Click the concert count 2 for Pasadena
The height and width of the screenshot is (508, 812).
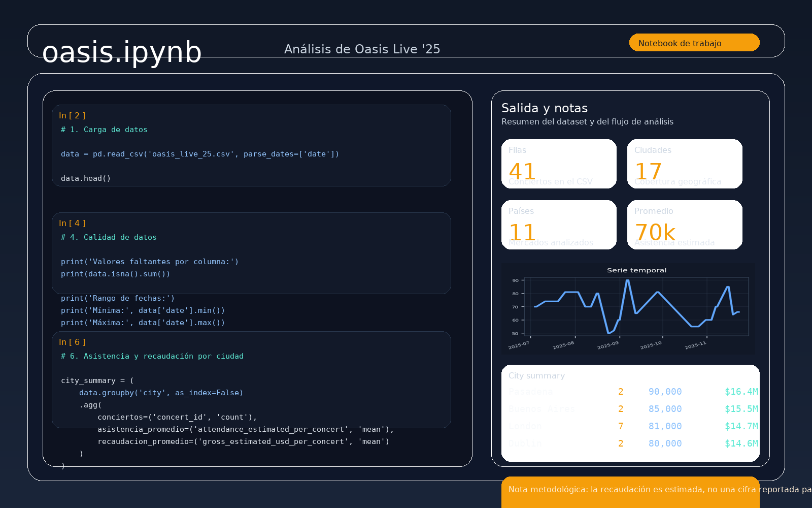[621, 392]
